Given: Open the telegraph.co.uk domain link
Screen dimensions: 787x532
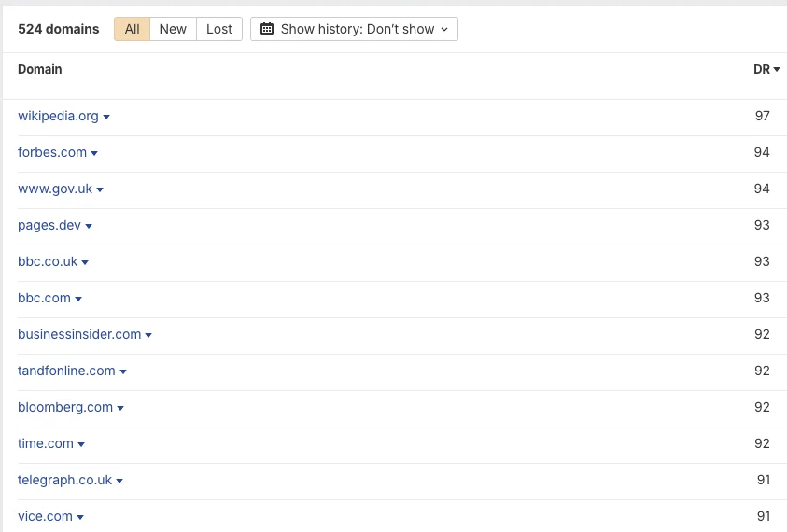Looking at the screenshot, I should 64,480.
